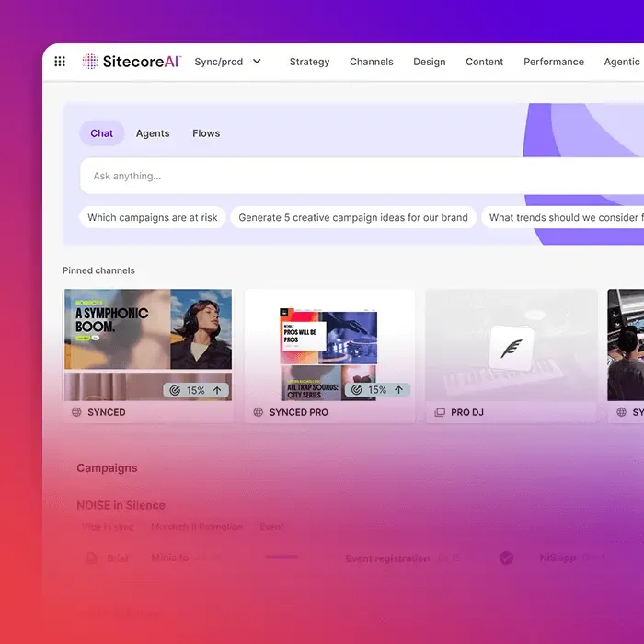Viewport: 644px width, 644px height.
Task: Switch to the Flows tab
Action: click(206, 133)
